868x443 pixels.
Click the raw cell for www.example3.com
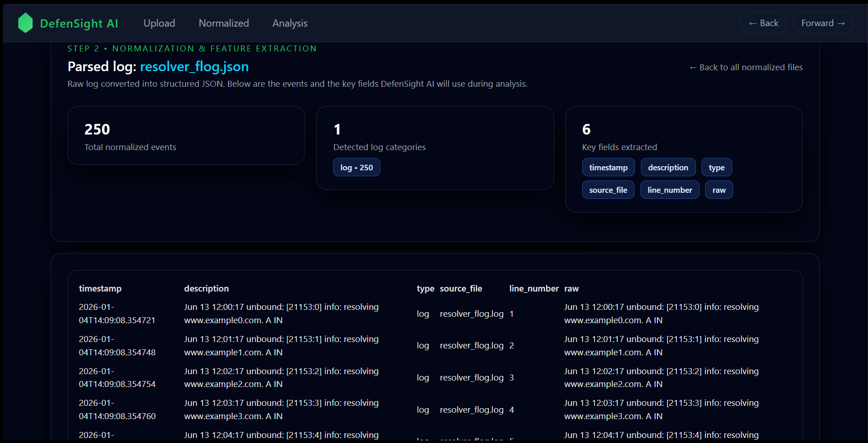point(661,409)
